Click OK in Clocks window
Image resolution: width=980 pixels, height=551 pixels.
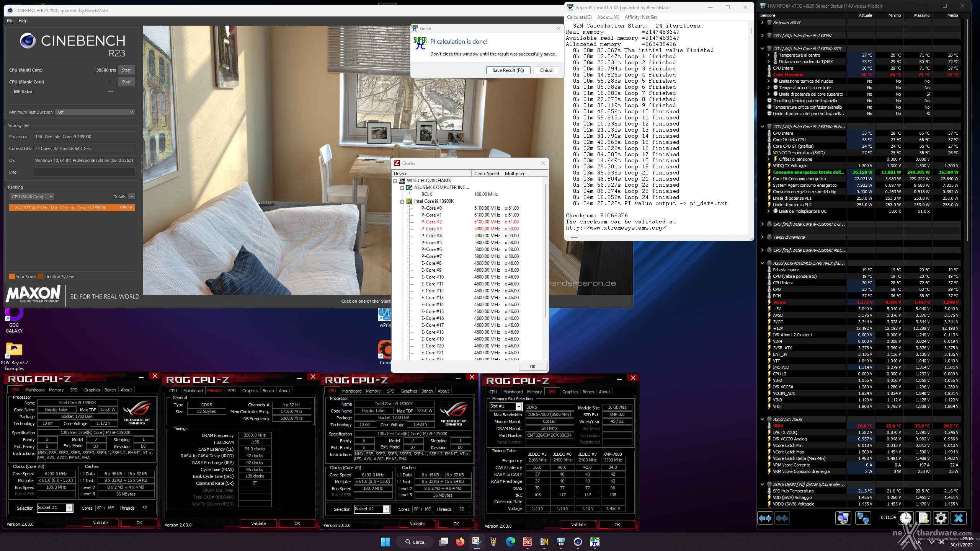point(532,367)
